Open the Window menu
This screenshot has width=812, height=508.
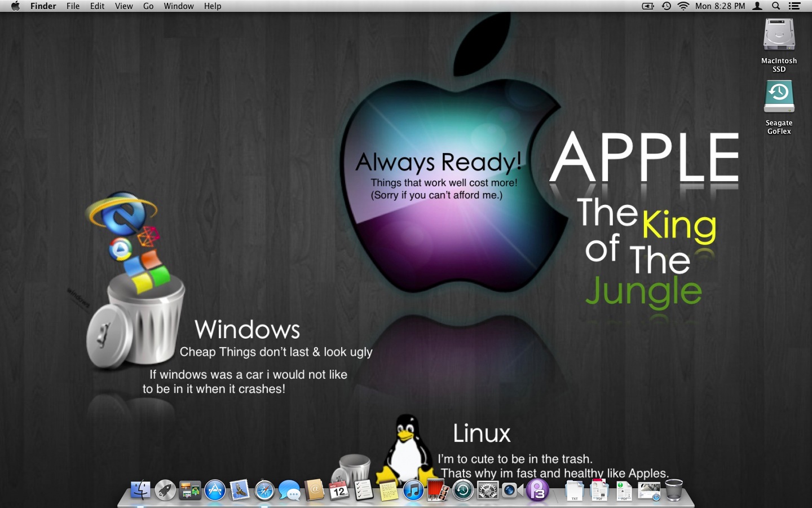point(179,6)
